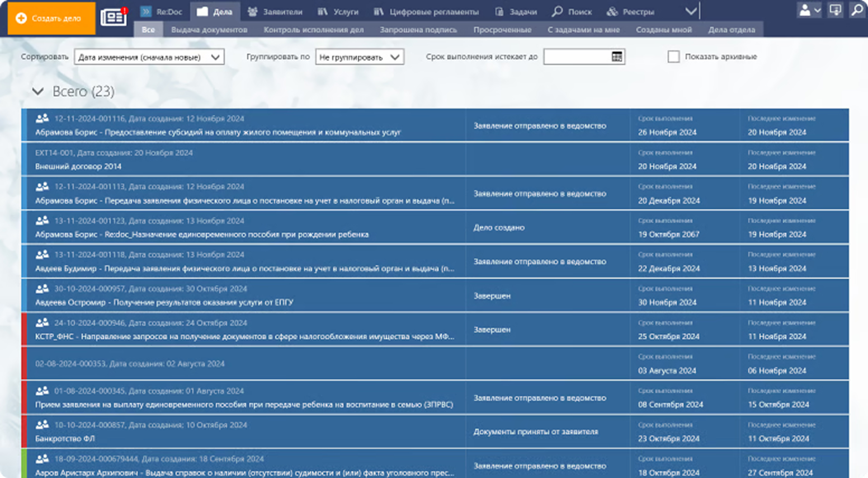Open the Группировать по dropdown
Screen dimensions: 868x478
pos(359,57)
